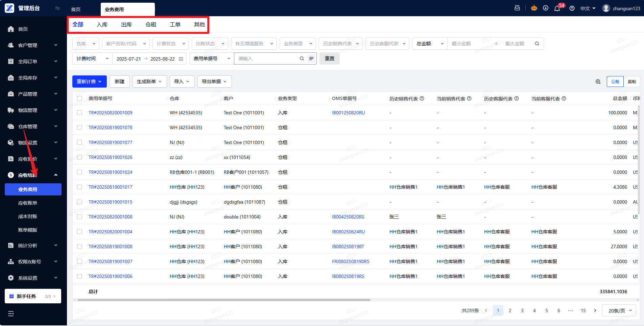
Task: Open OMS order link IB001250820RU
Action: [x=348, y=113]
